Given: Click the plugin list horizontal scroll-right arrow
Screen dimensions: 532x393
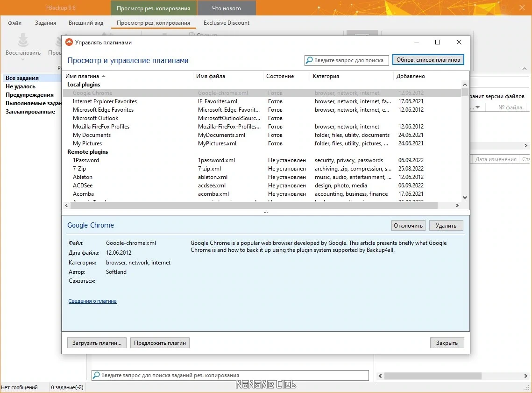Looking at the screenshot, I should coord(457,205).
